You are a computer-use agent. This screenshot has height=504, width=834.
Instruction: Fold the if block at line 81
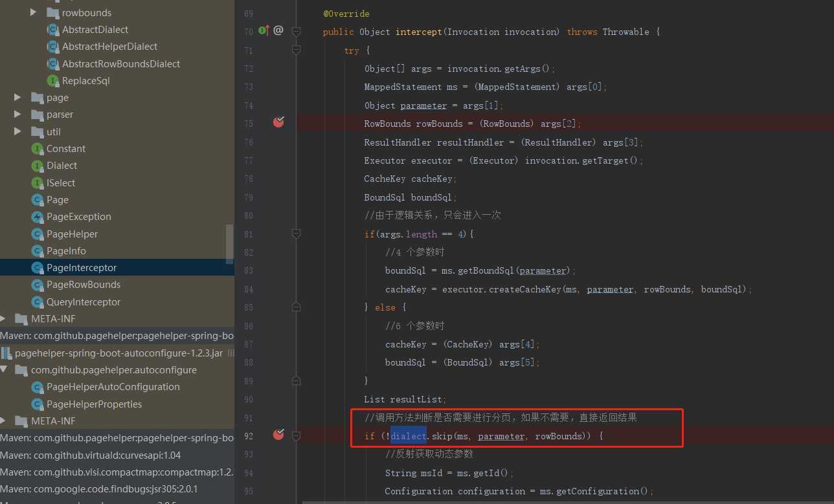(296, 234)
